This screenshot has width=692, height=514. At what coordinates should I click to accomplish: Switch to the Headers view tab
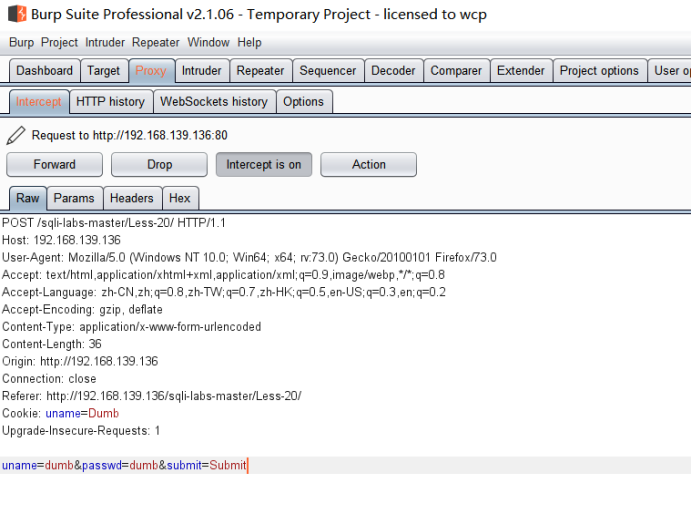[x=132, y=198]
